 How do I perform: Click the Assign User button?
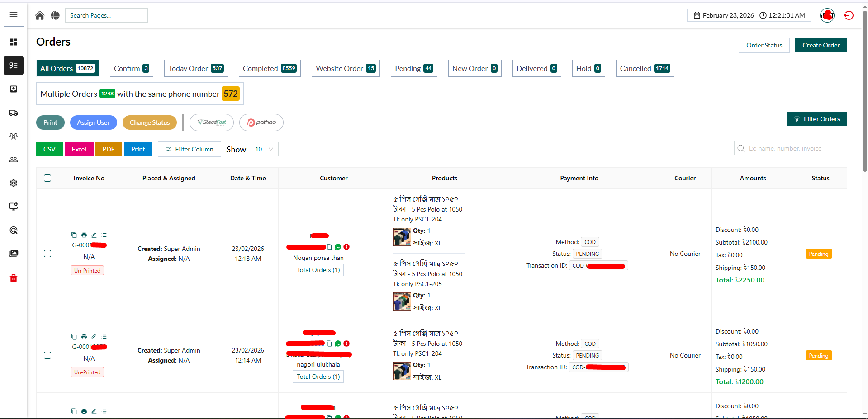pos(93,122)
